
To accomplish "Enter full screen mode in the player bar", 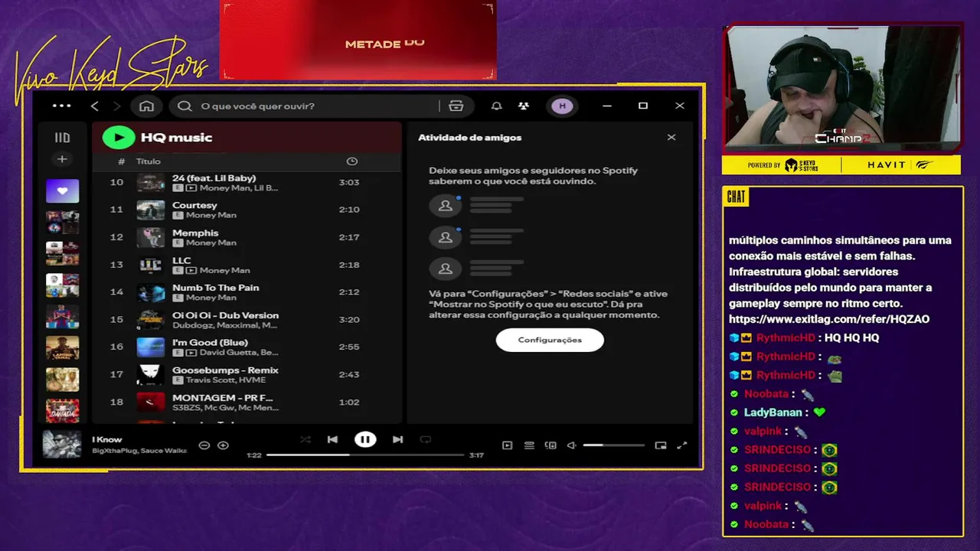I will [x=682, y=445].
